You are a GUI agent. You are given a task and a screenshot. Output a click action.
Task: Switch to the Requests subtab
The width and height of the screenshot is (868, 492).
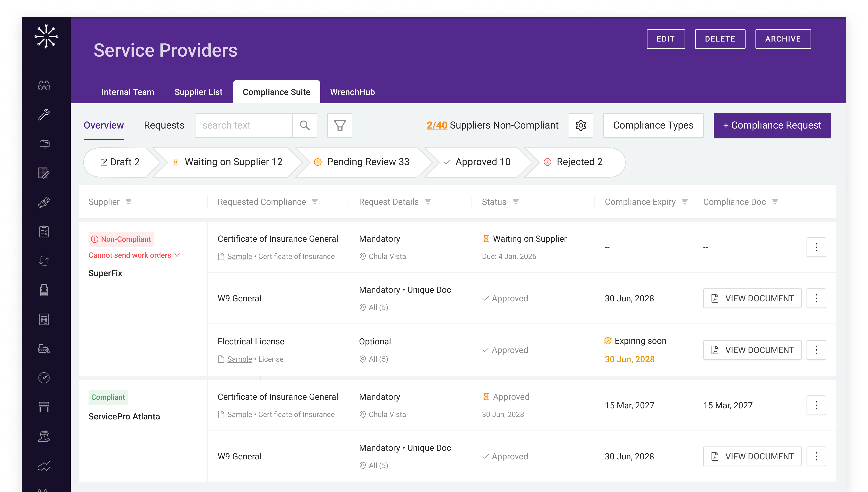(164, 125)
